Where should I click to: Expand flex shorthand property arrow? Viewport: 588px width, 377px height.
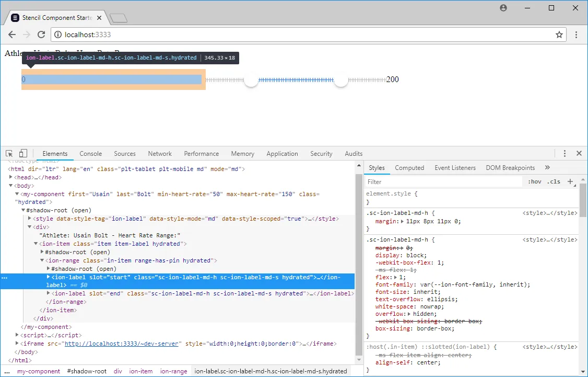click(x=395, y=277)
